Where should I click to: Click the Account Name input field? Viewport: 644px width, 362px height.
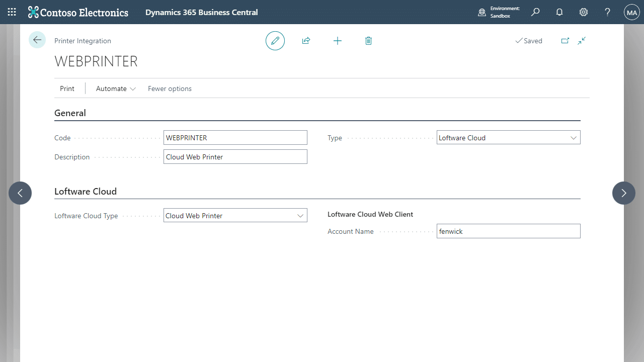pos(508,231)
